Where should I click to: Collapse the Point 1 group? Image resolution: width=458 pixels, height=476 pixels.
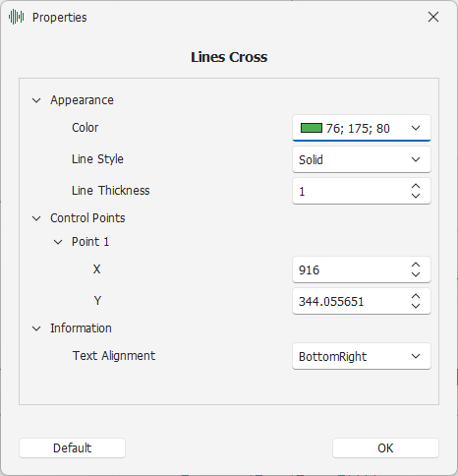(58, 242)
